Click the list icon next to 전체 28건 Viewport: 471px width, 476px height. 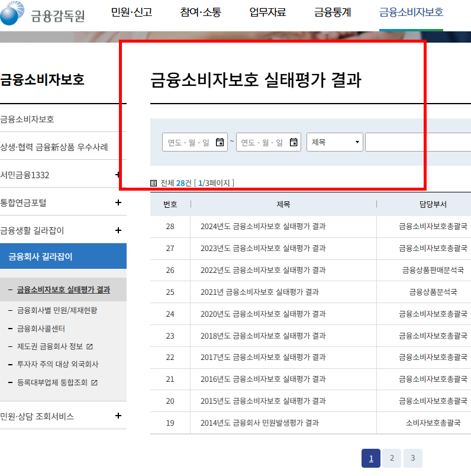pyautogui.click(x=154, y=183)
